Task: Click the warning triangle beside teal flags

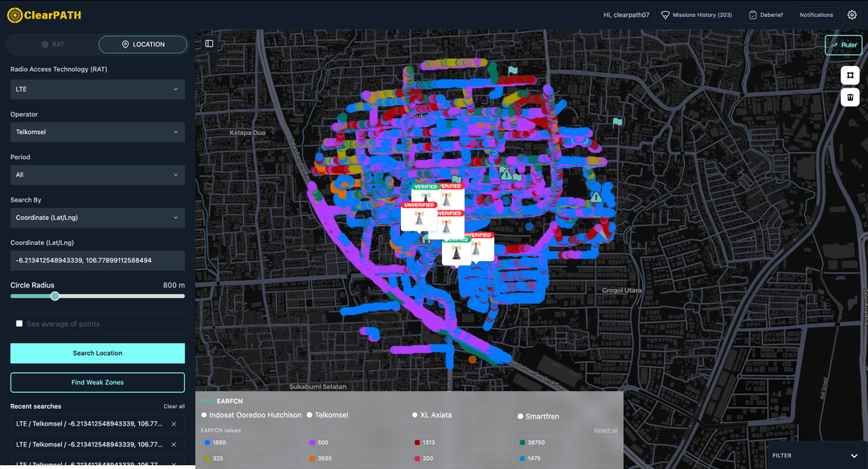Action: point(506,174)
